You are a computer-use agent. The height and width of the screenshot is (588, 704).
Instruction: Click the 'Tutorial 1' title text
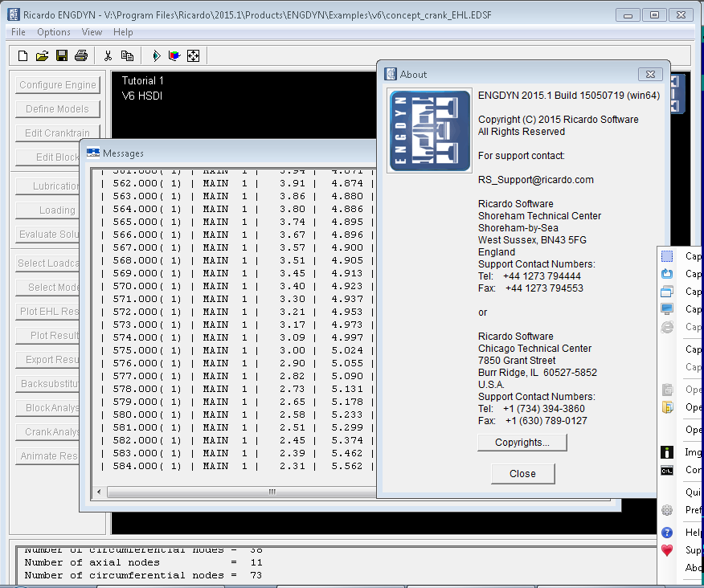(143, 81)
